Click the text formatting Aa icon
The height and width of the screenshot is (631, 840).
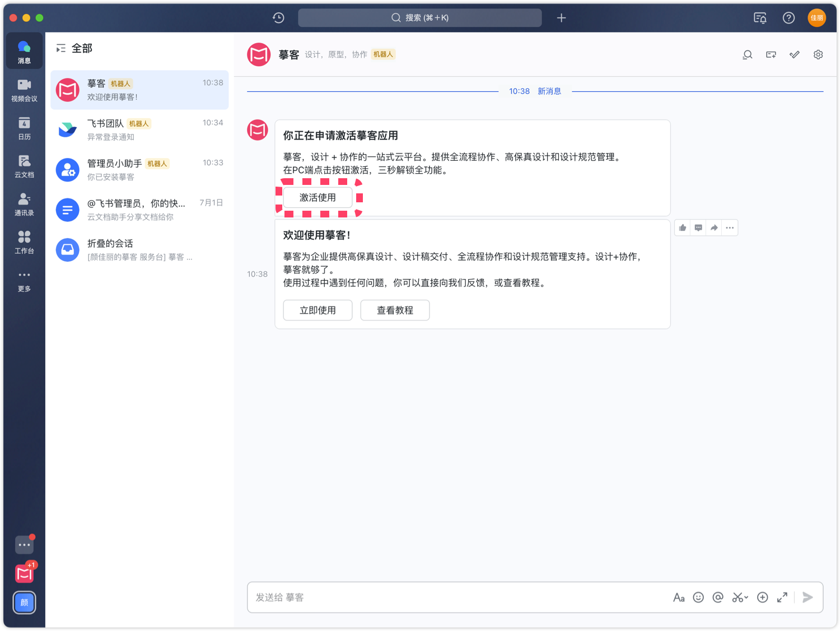click(679, 597)
